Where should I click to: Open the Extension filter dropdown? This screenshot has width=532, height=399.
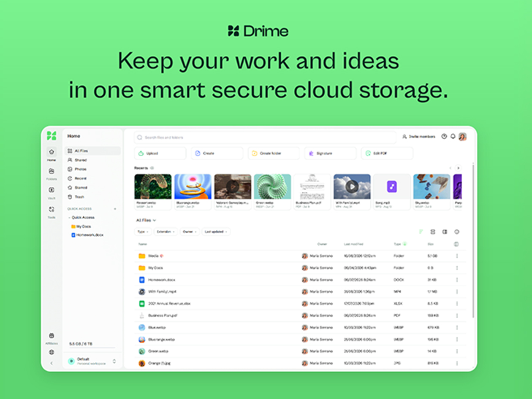pyautogui.click(x=166, y=232)
